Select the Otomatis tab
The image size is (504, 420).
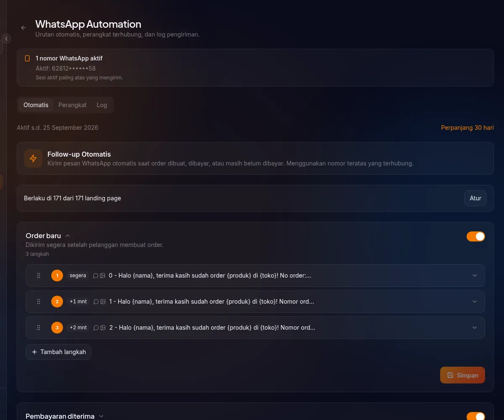(36, 105)
